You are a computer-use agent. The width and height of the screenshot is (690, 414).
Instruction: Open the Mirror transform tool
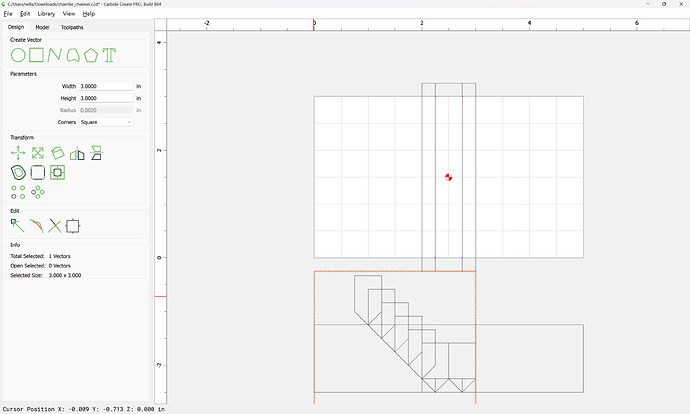[77, 153]
